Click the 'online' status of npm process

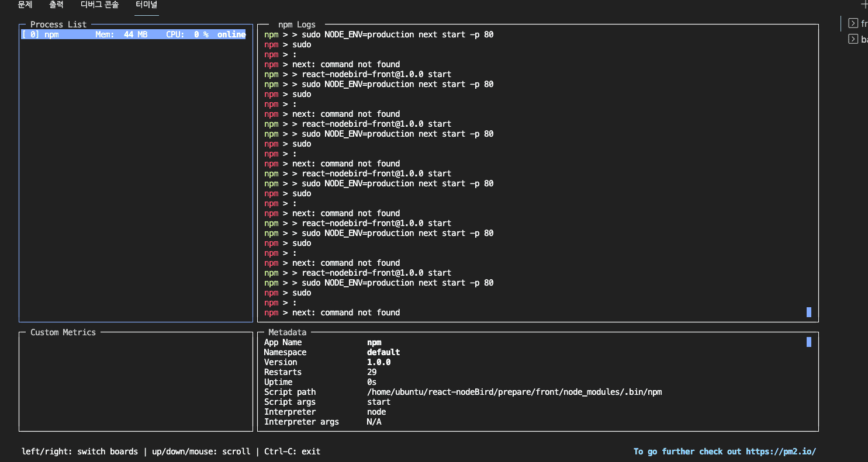point(231,34)
